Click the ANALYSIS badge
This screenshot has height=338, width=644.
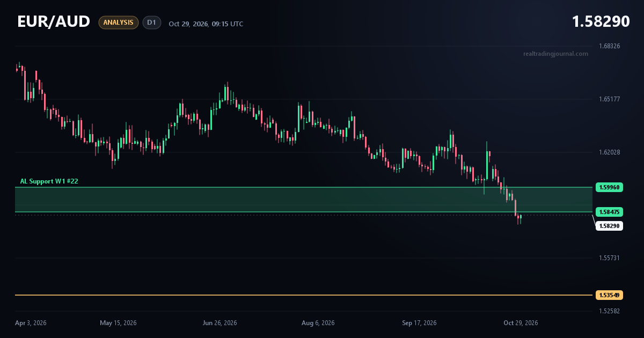(x=119, y=23)
